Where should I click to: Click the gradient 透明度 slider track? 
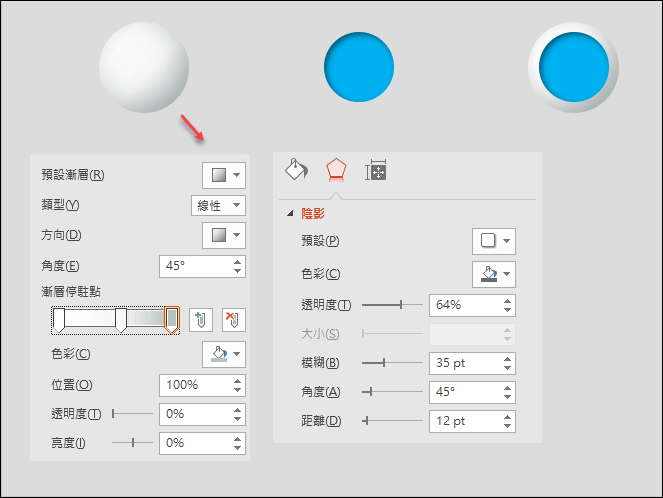point(132,414)
